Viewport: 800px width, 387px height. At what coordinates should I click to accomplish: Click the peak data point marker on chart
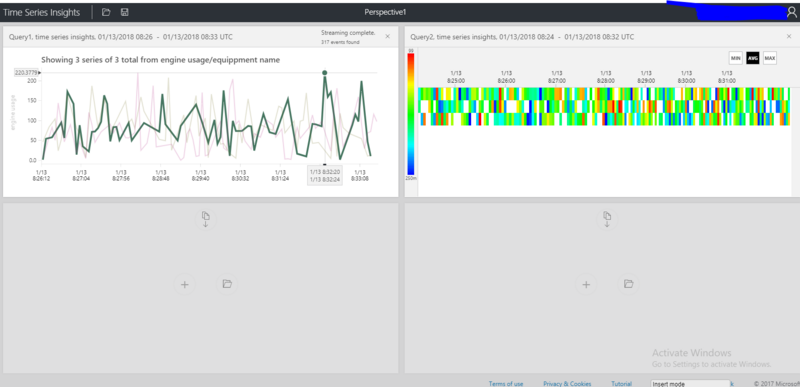click(x=324, y=72)
